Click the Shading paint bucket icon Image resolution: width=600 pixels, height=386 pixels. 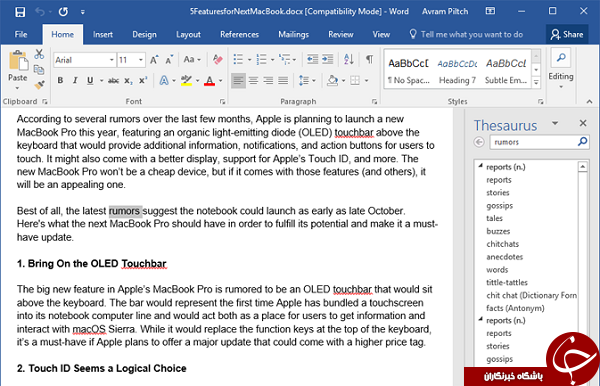tap(333, 81)
